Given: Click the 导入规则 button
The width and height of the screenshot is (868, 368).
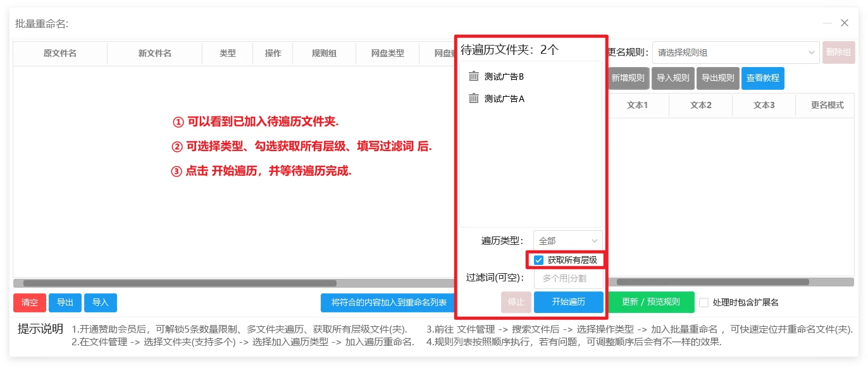Looking at the screenshot, I should pos(673,78).
